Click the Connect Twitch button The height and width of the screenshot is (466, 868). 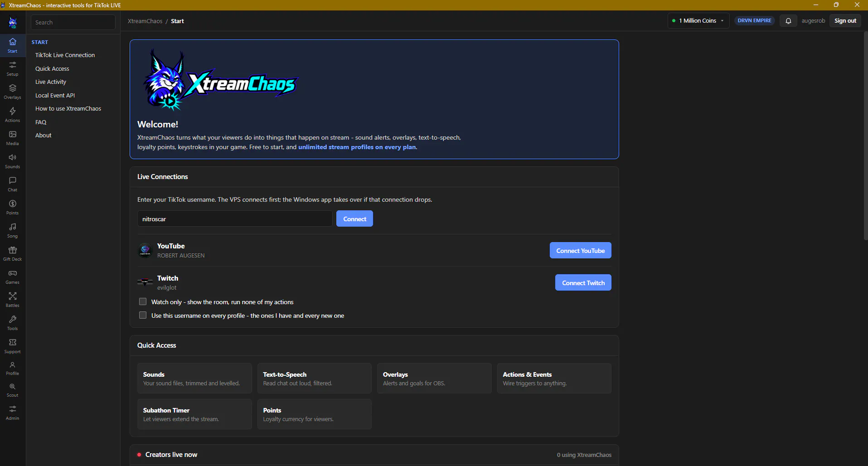583,283
